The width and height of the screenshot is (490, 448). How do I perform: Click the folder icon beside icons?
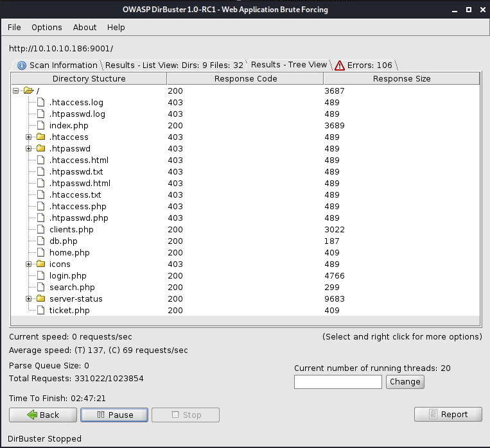click(40, 264)
